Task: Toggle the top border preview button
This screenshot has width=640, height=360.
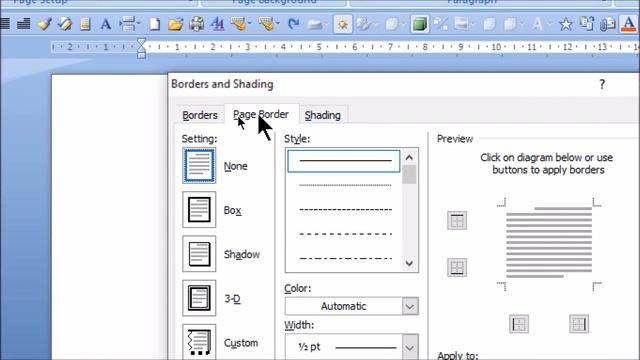Action: [457, 221]
